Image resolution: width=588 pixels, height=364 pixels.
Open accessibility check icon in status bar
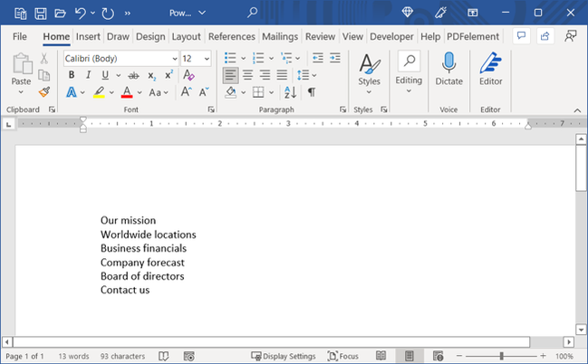coord(188,356)
